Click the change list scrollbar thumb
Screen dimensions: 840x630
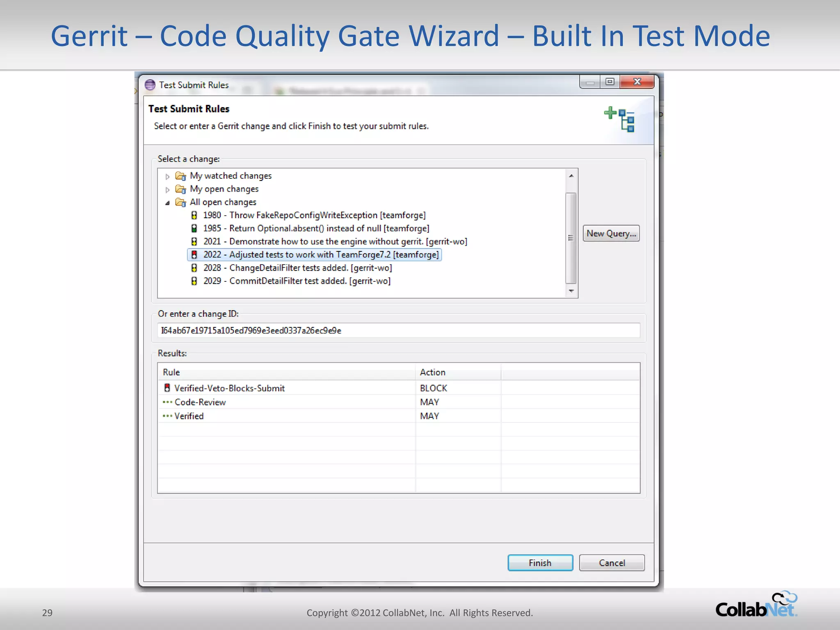tap(571, 238)
